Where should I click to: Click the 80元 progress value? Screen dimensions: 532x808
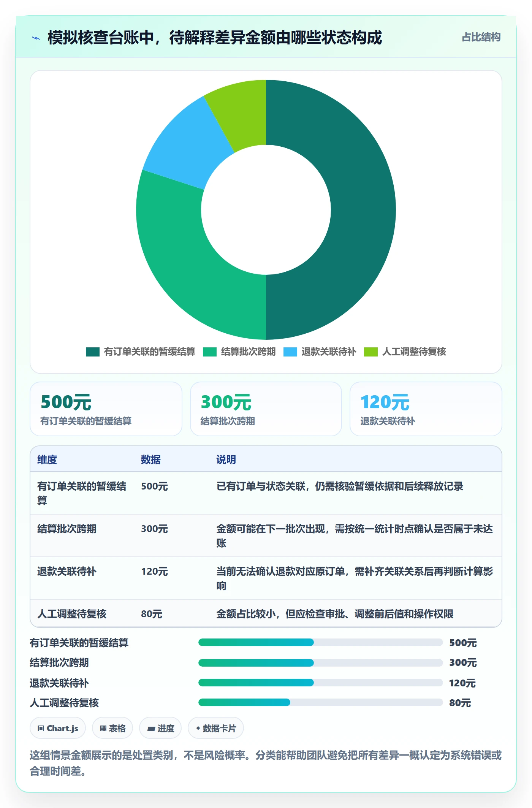[460, 703]
